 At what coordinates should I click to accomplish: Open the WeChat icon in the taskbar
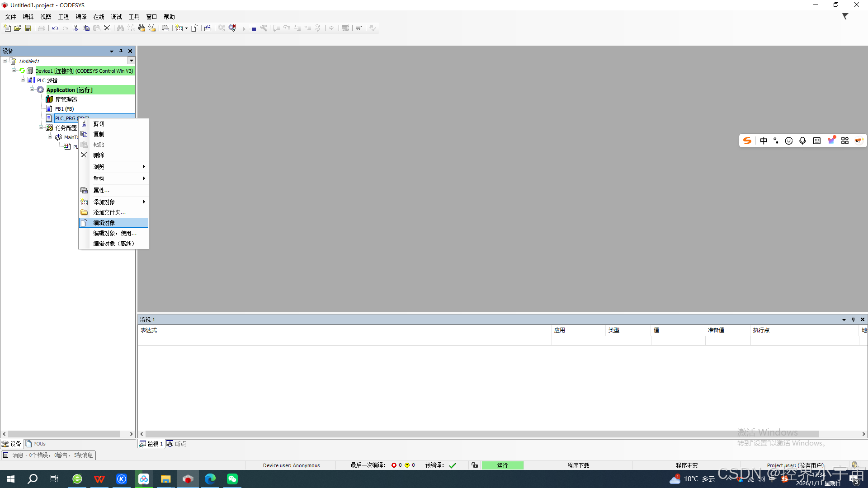tap(232, 479)
